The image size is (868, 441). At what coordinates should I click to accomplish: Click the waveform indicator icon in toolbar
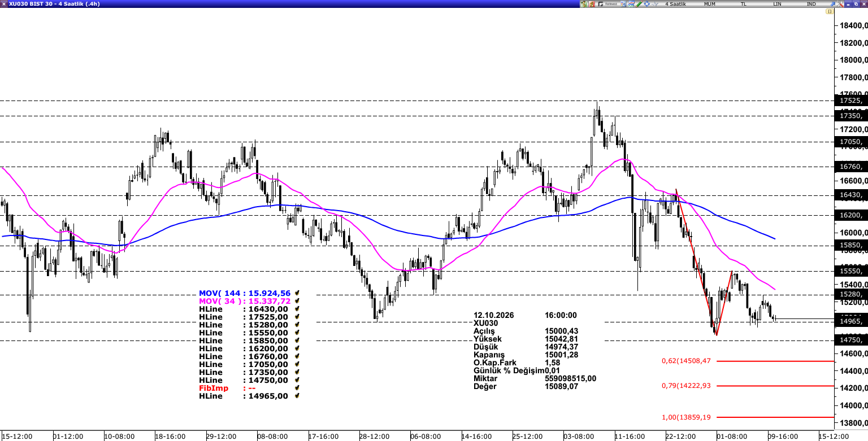pyautogui.click(x=655, y=4)
